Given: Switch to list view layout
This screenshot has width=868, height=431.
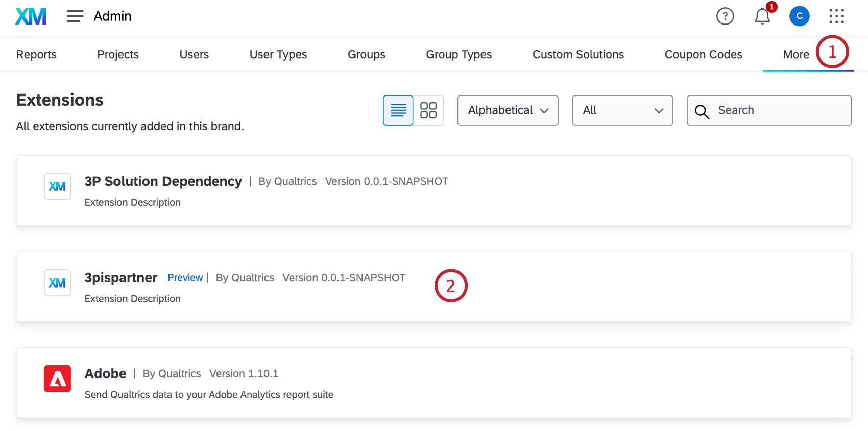Looking at the screenshot, I should [x=398, y=110].
